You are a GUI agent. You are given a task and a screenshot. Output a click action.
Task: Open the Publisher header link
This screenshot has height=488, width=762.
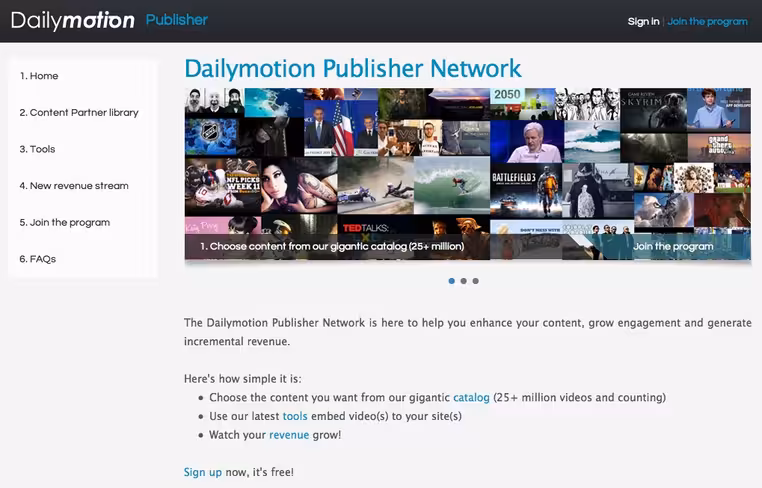click(176, 20)
